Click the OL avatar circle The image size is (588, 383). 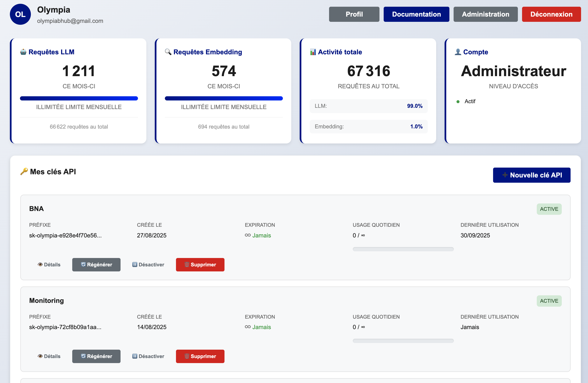(x=20, y=14)
